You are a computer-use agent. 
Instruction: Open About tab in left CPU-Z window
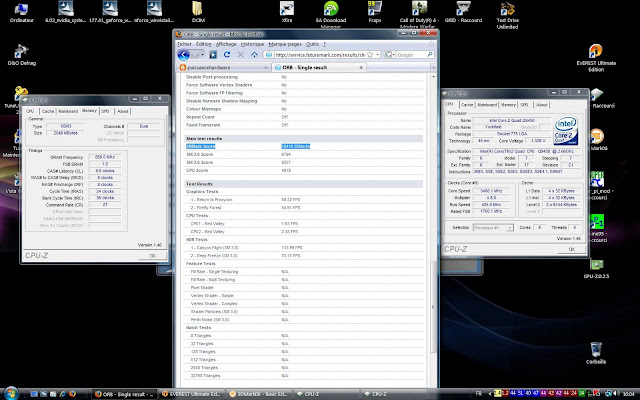click(x=122, y=111)
